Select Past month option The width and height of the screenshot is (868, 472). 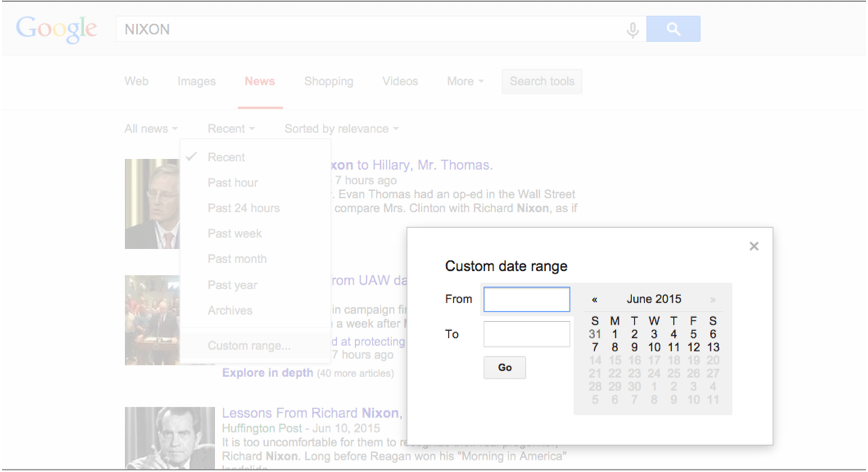click(x=237, y=259)
